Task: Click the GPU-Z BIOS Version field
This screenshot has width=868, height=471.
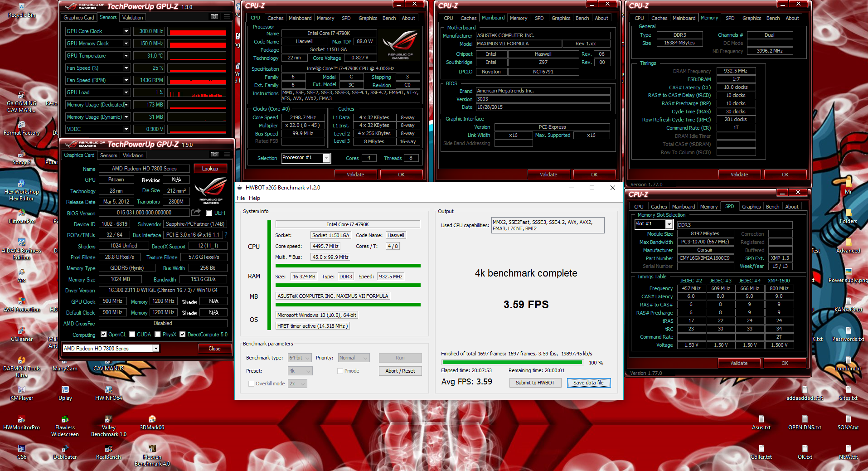Action: (144, 213)
